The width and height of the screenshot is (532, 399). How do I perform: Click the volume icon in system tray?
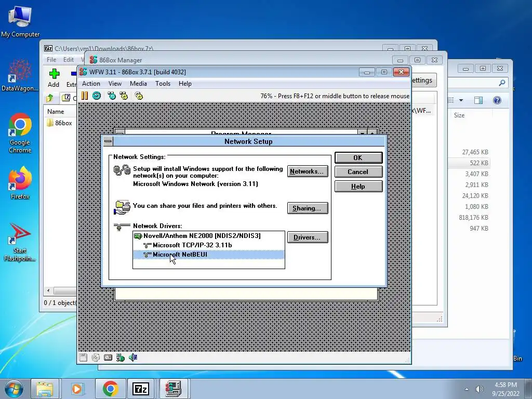479,389
